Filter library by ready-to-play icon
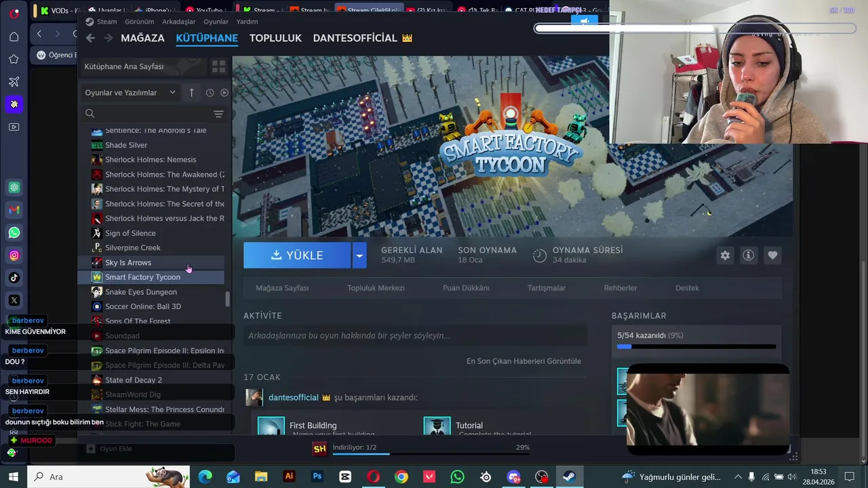The width and height of the screenshot is (868, 488). coord(224,92)
